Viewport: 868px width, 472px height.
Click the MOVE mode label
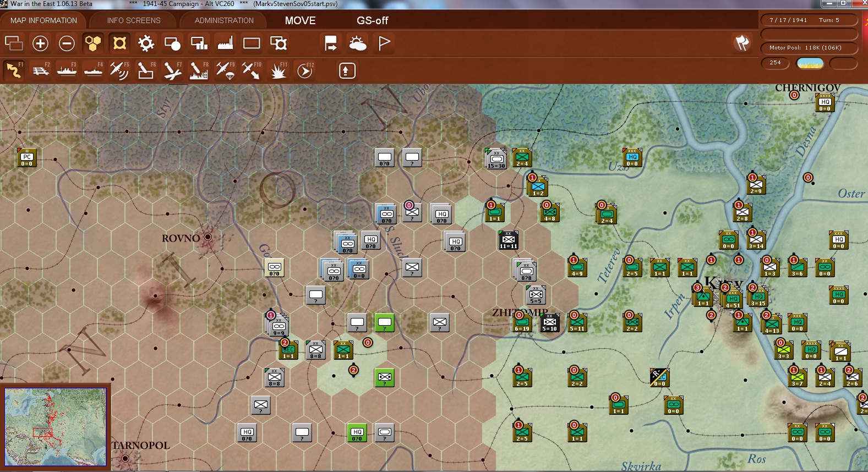click(300, 20)
